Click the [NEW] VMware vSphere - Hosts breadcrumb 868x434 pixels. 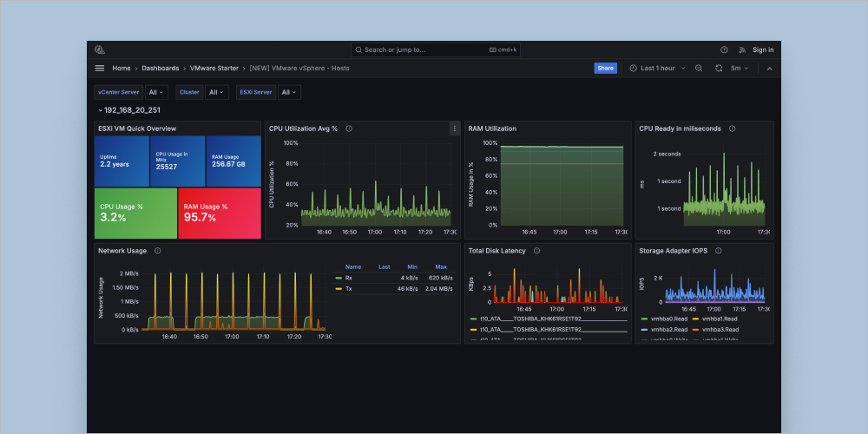pyautogui.click(x=299, y=68)
